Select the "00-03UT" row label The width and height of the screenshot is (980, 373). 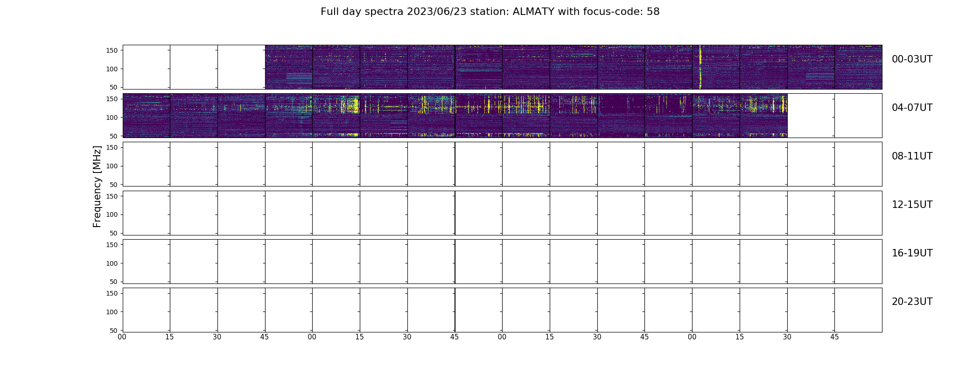[912, 59]
